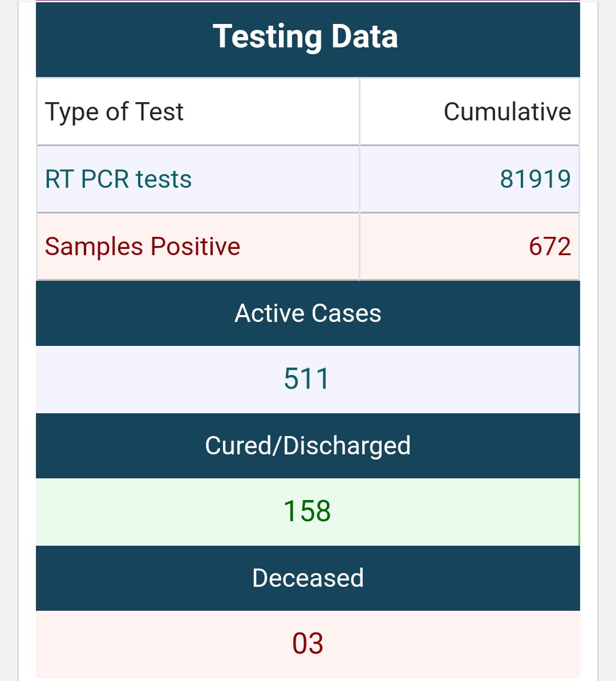Viewport: 616px width, 681px height.
Task: Tap the word Cases in Active Cases
Action: tap(346, 313)
